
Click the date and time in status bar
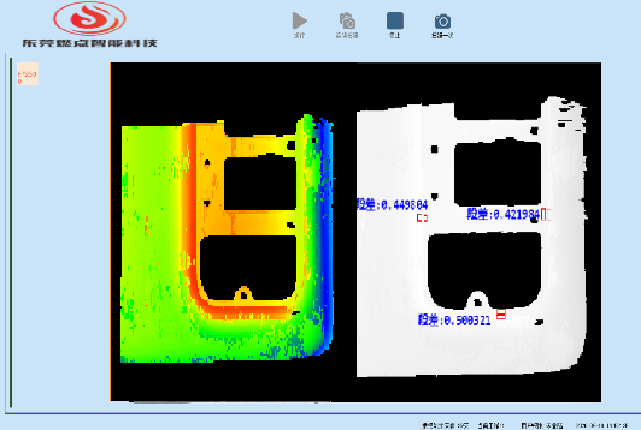[598, 425]
